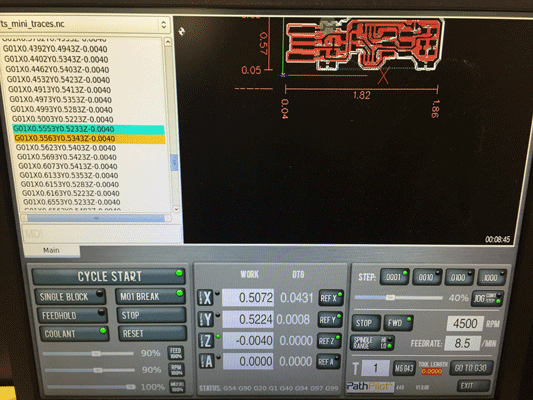Click Y work position field 0.5224
The width and height of the screenshot is (533, 400).
[x=248, y=319]
